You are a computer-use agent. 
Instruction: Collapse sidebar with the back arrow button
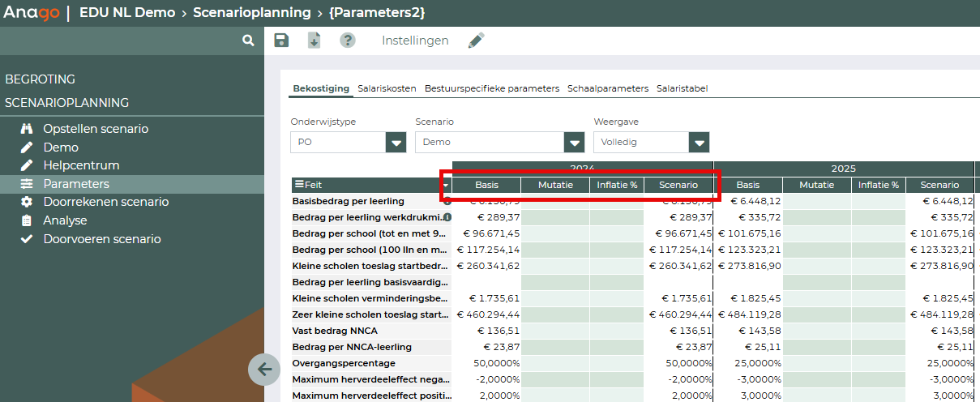pyautogui.click(x=264, y=370)
